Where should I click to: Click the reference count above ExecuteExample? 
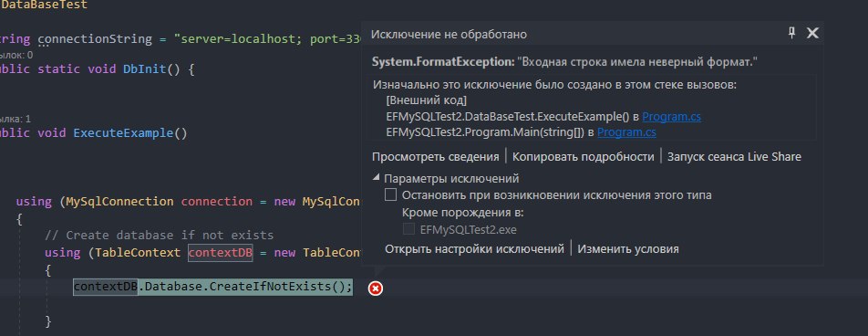[15, 119]
